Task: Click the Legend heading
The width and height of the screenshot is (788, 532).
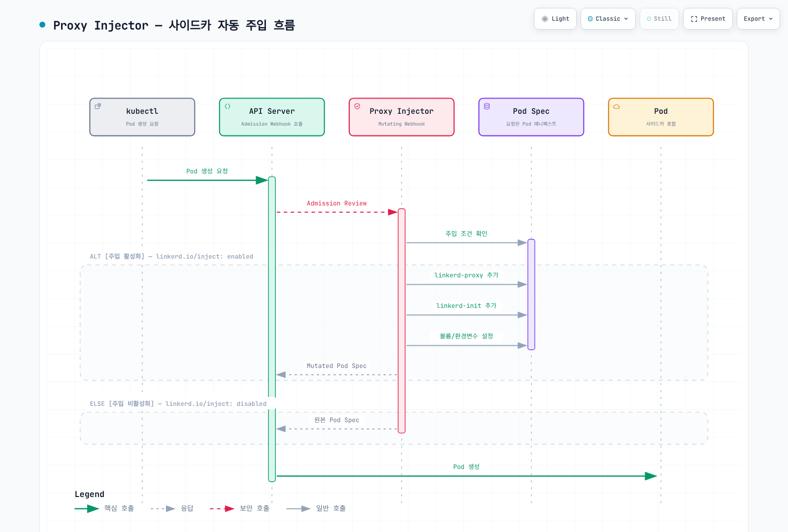Action: tap(90, 494)
